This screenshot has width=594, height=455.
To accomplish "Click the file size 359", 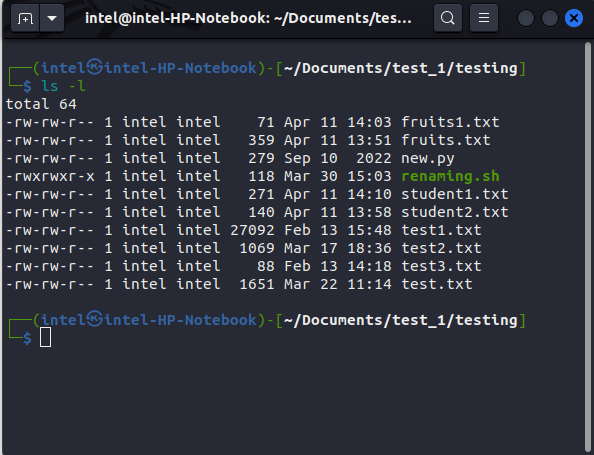I will click(261, 140).
